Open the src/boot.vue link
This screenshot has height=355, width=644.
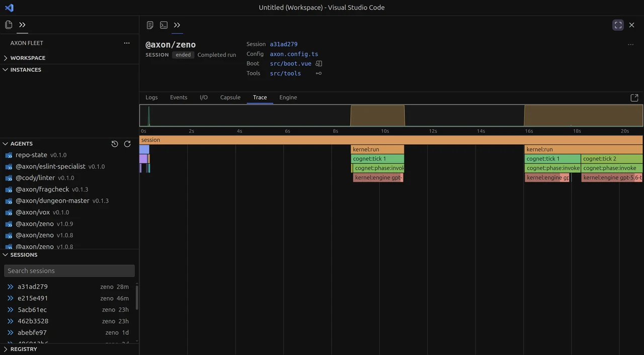291,64
